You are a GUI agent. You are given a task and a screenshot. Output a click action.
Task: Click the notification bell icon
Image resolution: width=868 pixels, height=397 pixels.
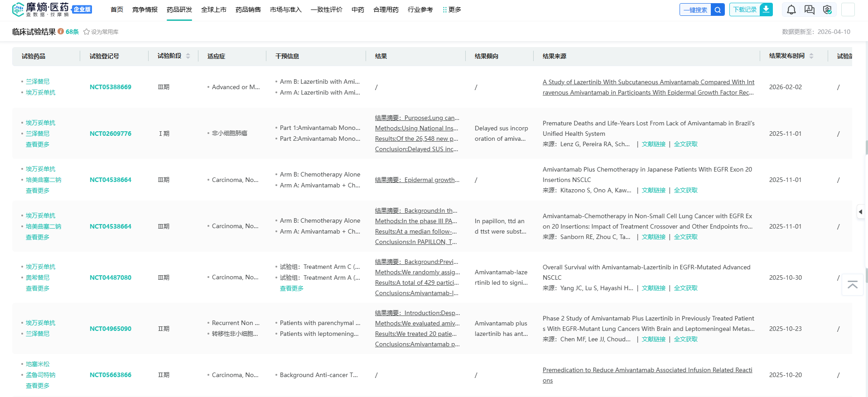pos(791,10)
